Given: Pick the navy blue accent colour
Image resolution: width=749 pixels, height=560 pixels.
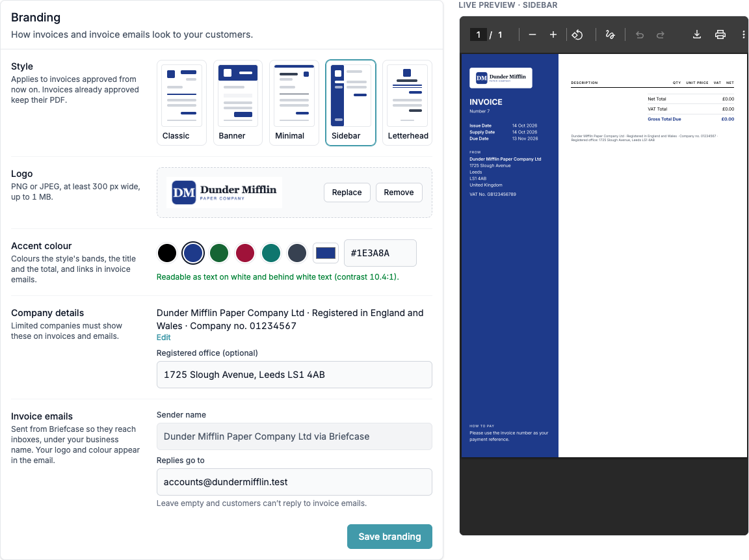Looking at the screenshot, I should coord(193,253).
